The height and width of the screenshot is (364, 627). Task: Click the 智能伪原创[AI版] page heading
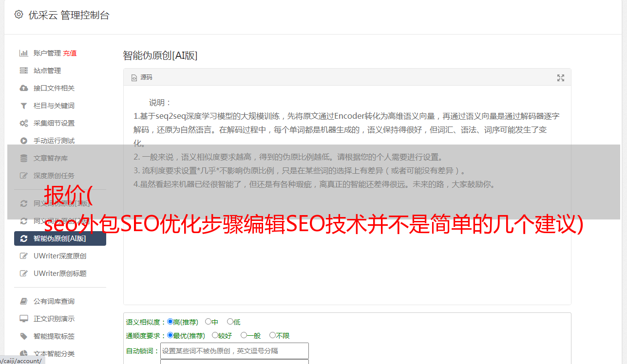[160, 55]
